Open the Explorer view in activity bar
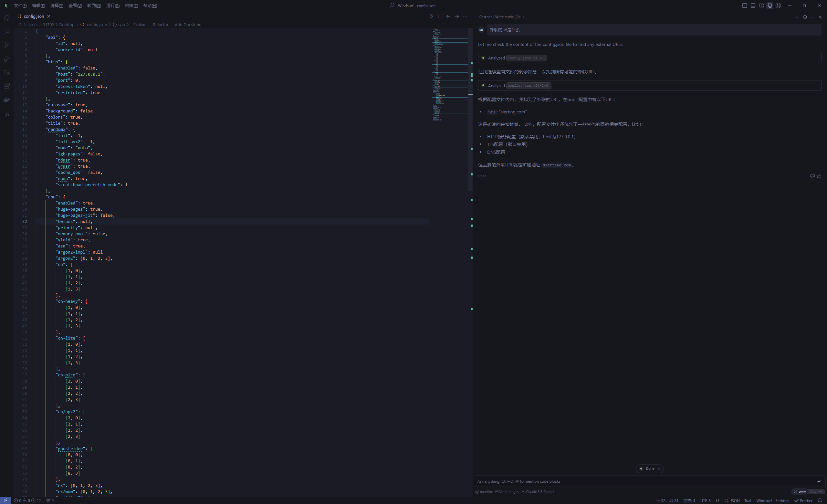Image resolution: width=827 pixels, height=504 pixels. click(7, 18)
